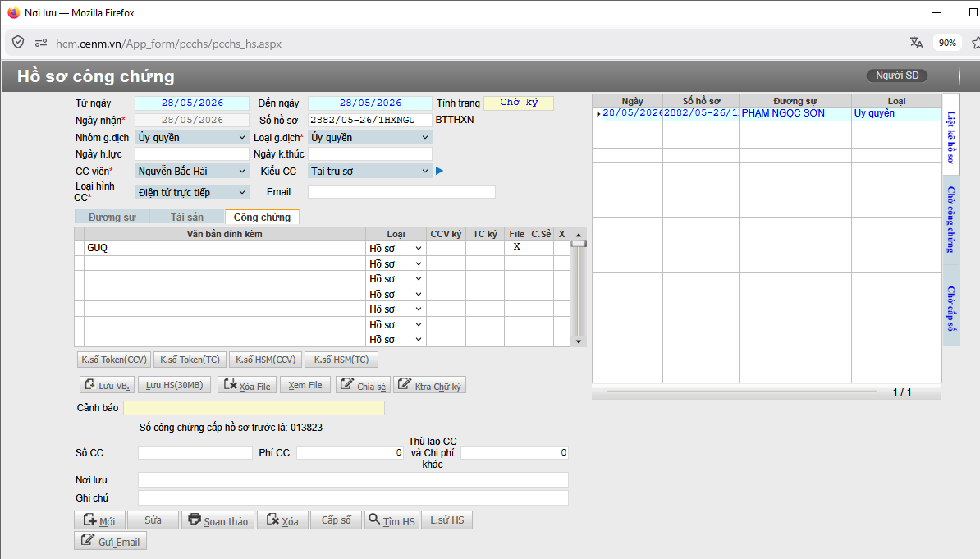Select the Công chứng tab
The width and height of the screenshot is (980, 559).
pos(262,217)
